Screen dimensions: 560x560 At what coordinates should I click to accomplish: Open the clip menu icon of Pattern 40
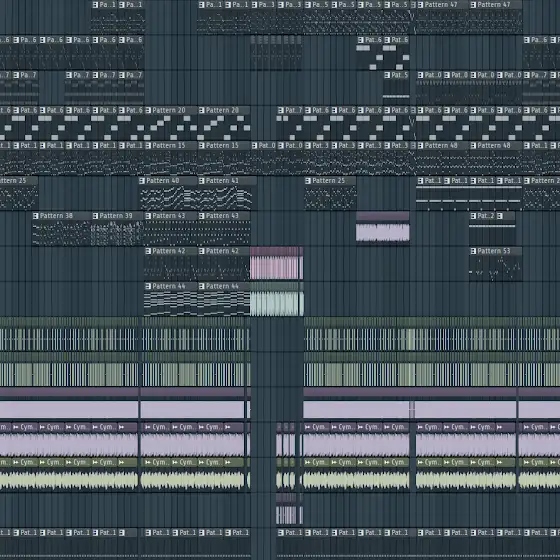coord(142,181)
